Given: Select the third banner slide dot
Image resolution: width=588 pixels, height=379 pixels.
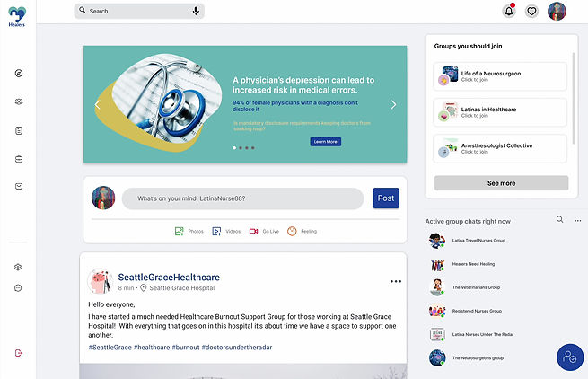Looking at the screenshot, I should click(x=247, y=148).
